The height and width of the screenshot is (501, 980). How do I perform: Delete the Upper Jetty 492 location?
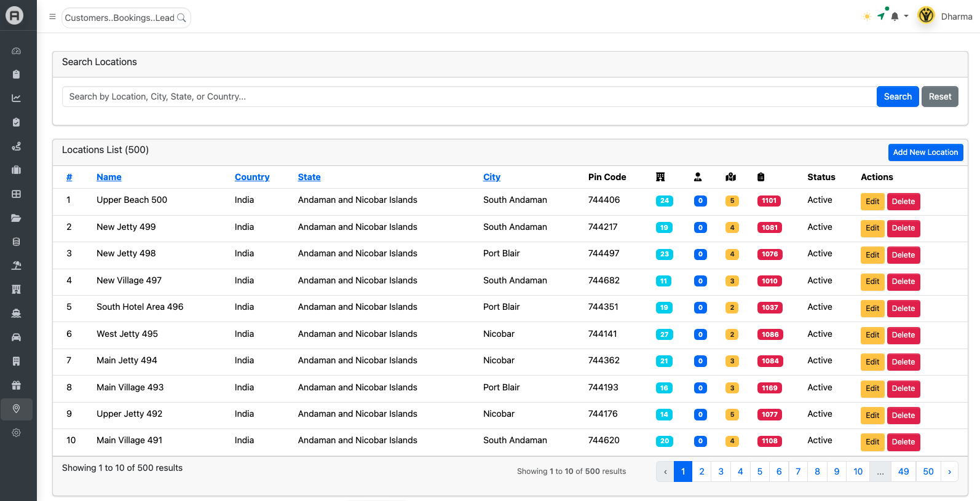903,416
